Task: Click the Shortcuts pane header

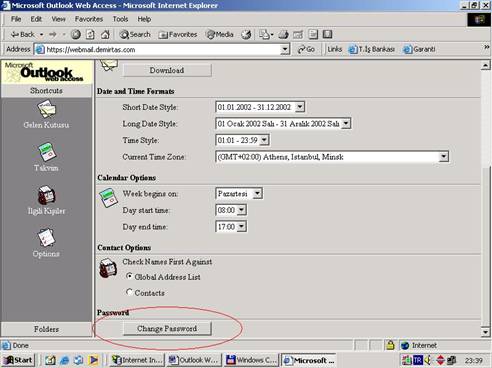Action: click(x=46, y=91)
